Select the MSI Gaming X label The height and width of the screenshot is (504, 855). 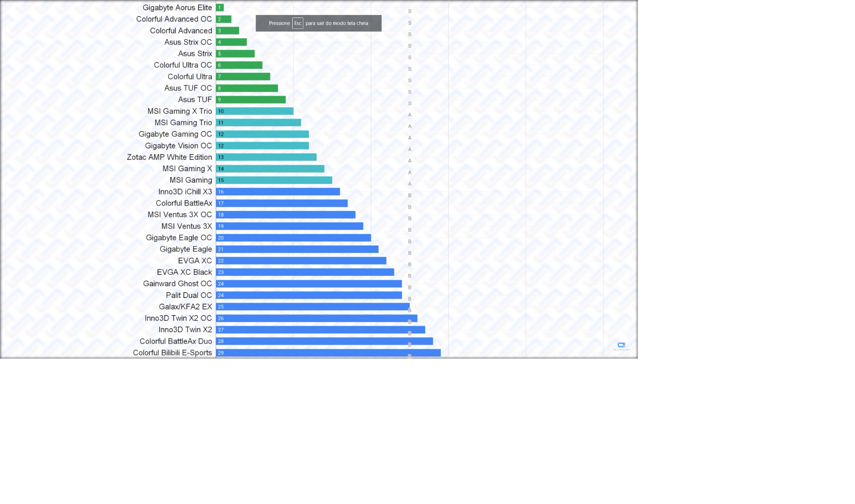[187, 169]
